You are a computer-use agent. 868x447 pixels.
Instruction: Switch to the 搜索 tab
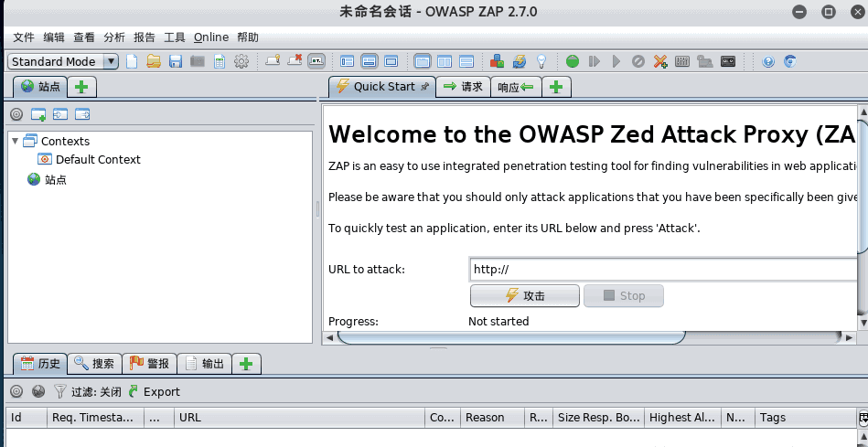click(94, 364)
